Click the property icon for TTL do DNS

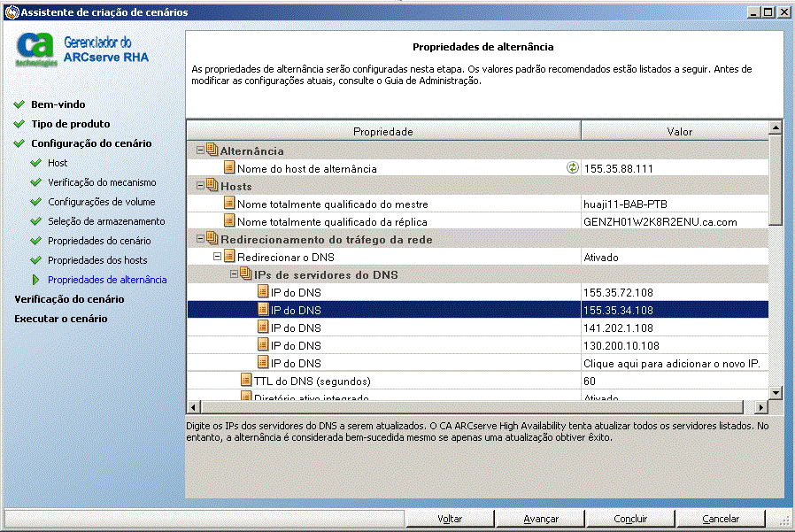[246, 381]
